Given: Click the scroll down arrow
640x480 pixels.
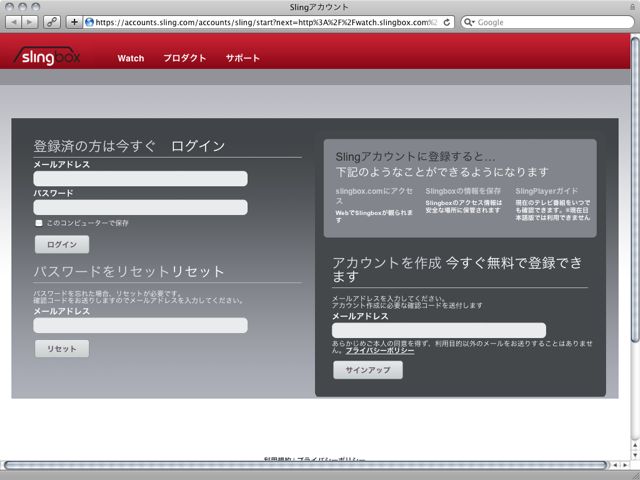Looking at the screenshot, I should pos(635,455).
